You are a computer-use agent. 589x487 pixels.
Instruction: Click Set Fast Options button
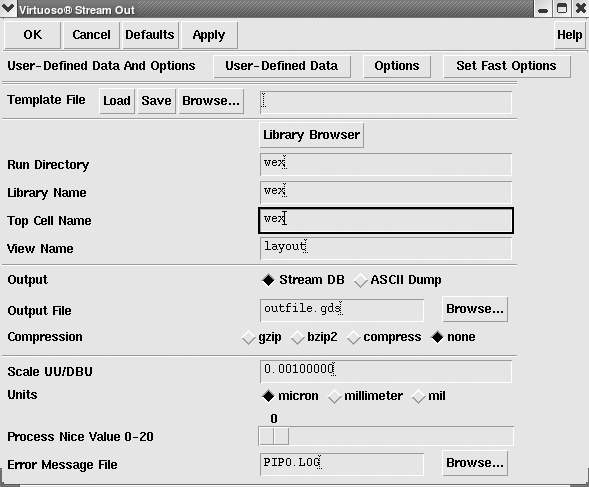pos(506,66)
